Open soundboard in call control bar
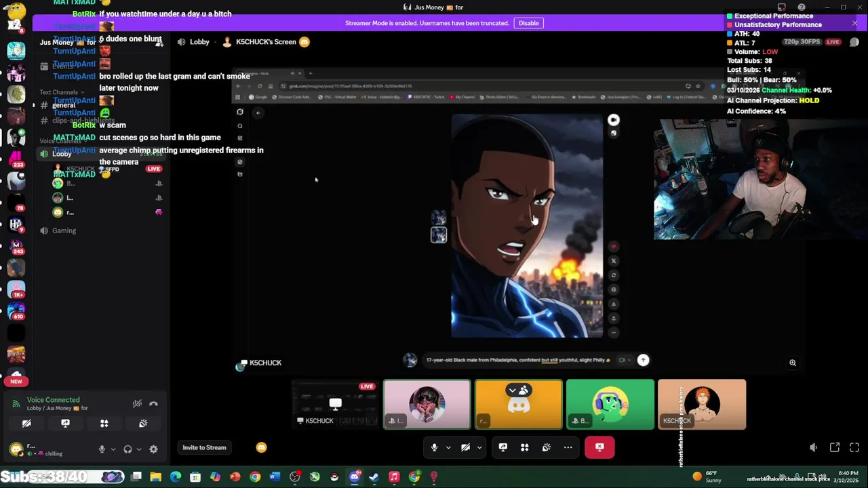The height and width of the screenshot is (488, 868). click(547, 447)
